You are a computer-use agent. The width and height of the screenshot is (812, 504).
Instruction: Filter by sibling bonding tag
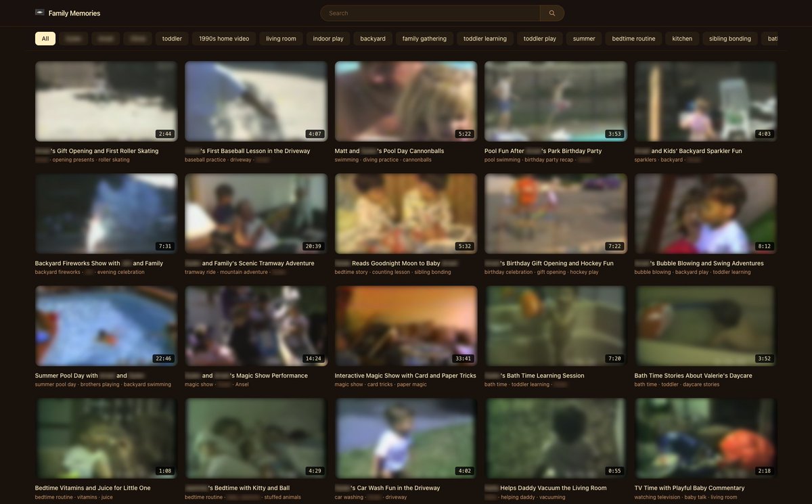(730, 39)
